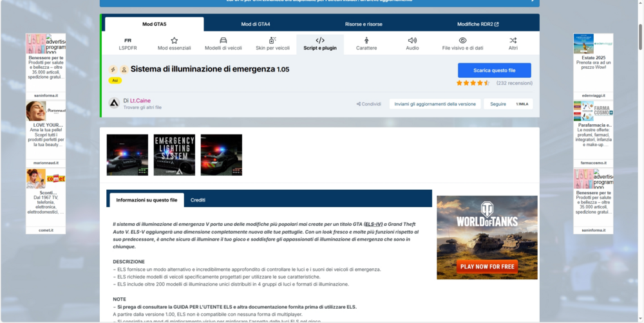Open farmacosmo.it Parafarmacia ad
The height and width of the screenshot is (323, 644).
[594, 133]
